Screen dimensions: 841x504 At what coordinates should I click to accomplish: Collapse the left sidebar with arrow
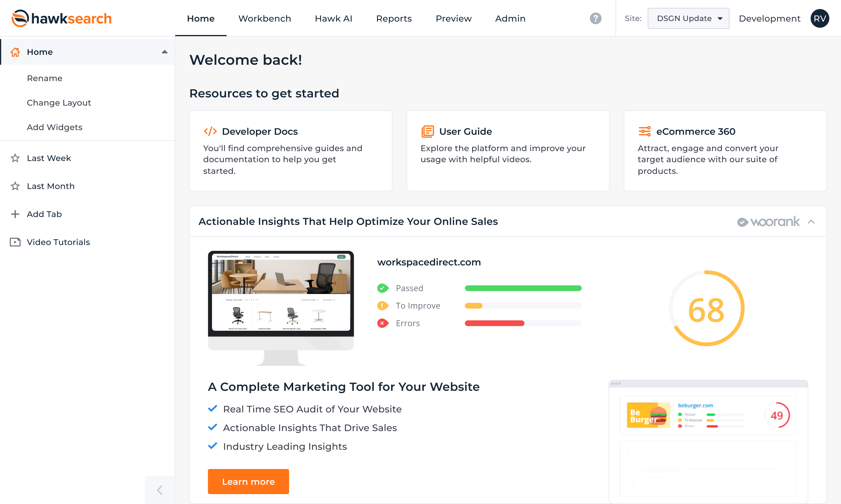click(x=160, y=490)
